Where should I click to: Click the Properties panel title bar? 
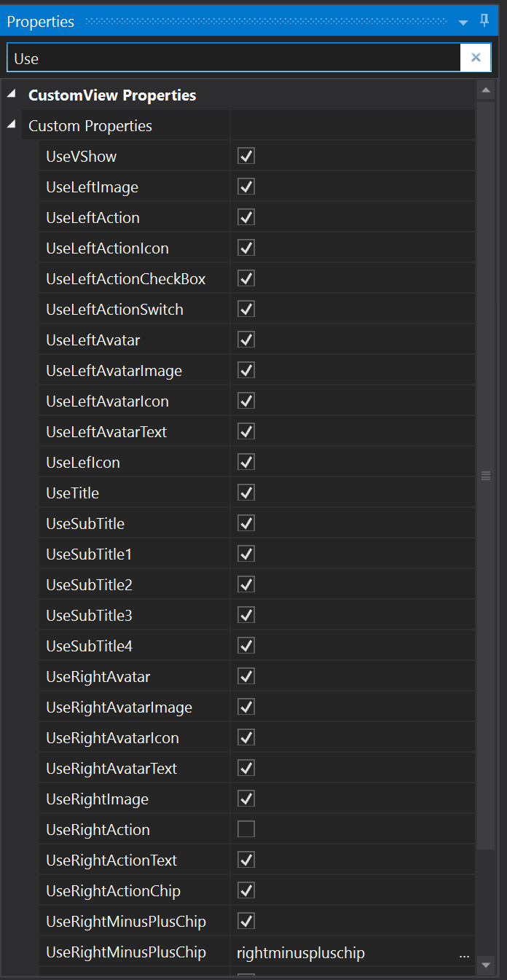click(x=219, y=22)
